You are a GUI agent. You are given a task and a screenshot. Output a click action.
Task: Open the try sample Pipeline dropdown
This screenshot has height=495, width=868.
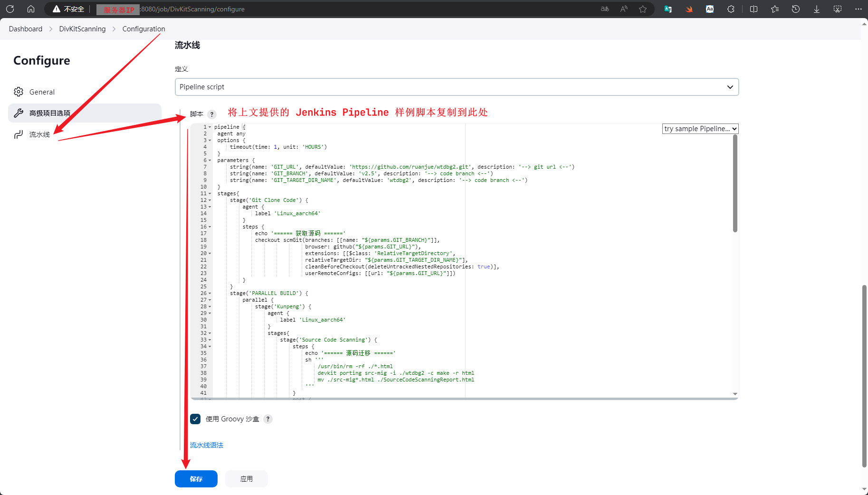700,129
